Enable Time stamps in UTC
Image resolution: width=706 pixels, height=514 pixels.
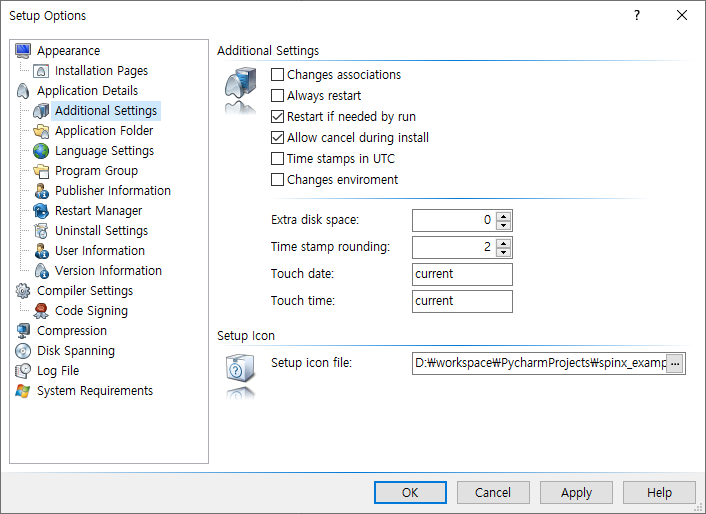click(x=277, y=158)
